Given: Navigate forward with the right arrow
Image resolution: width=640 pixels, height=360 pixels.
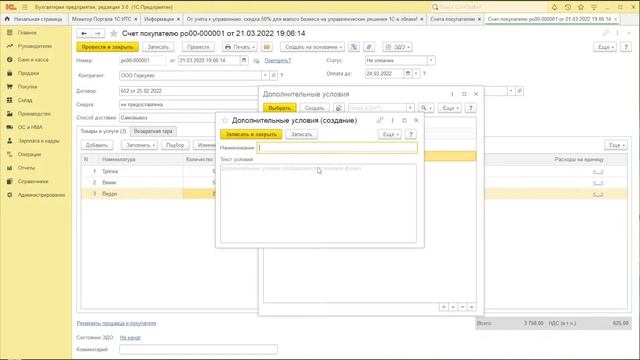Looking at the screenshot, I should 97,33.
